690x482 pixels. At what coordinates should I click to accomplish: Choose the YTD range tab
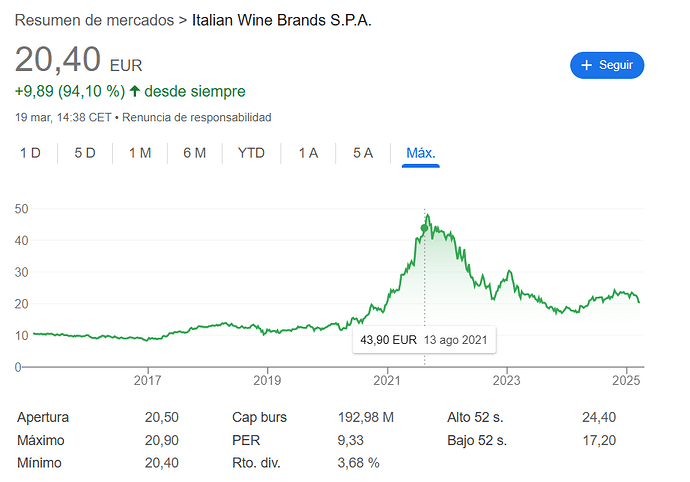point(251,153)
